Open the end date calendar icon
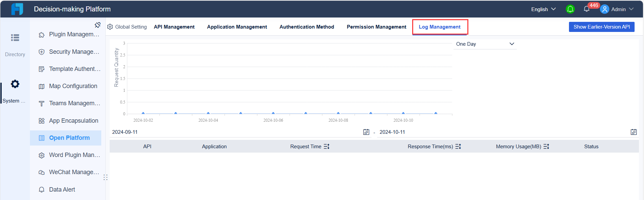 (634, 132)
